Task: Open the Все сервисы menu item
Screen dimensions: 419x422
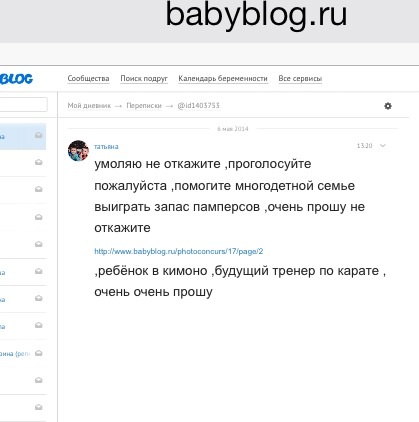Action: point(300,79)
